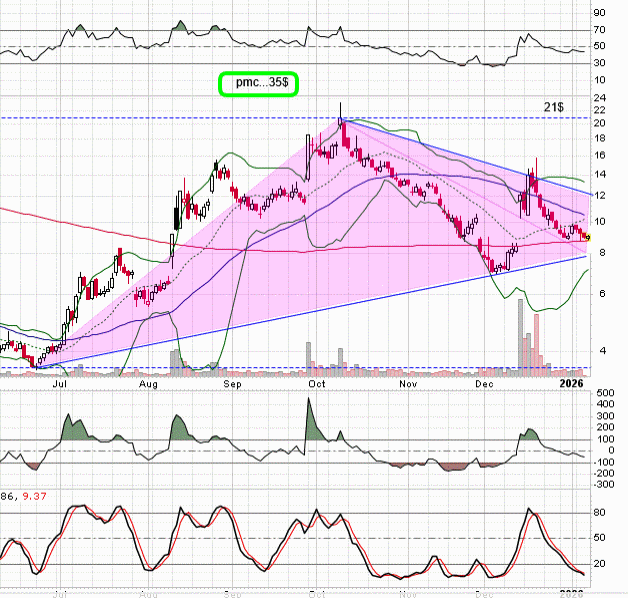Select the "Sep" month label on price chart
Screen dimensions: 628x598
click(233, 383)
